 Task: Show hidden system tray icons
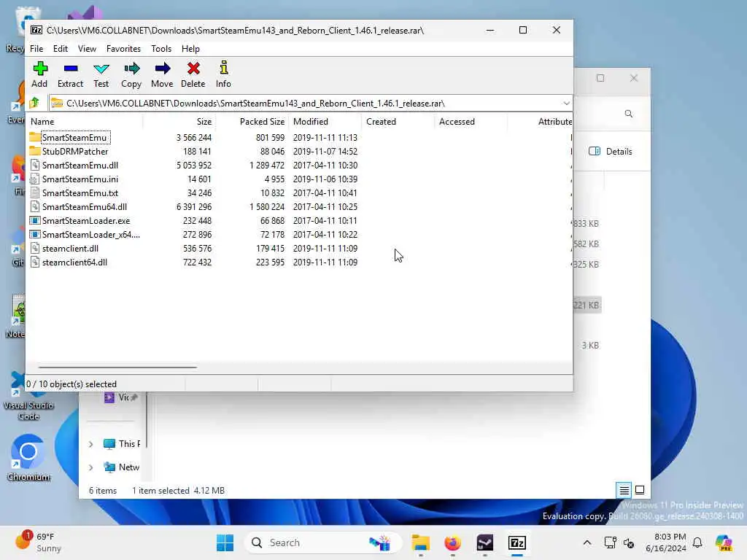587,542
